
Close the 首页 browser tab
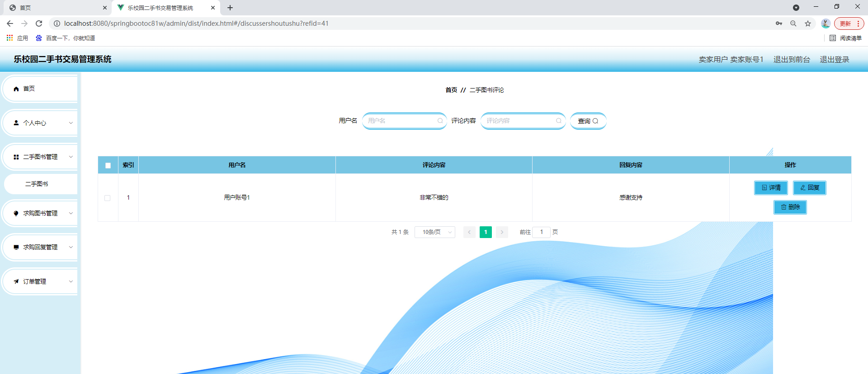point(105,8)
